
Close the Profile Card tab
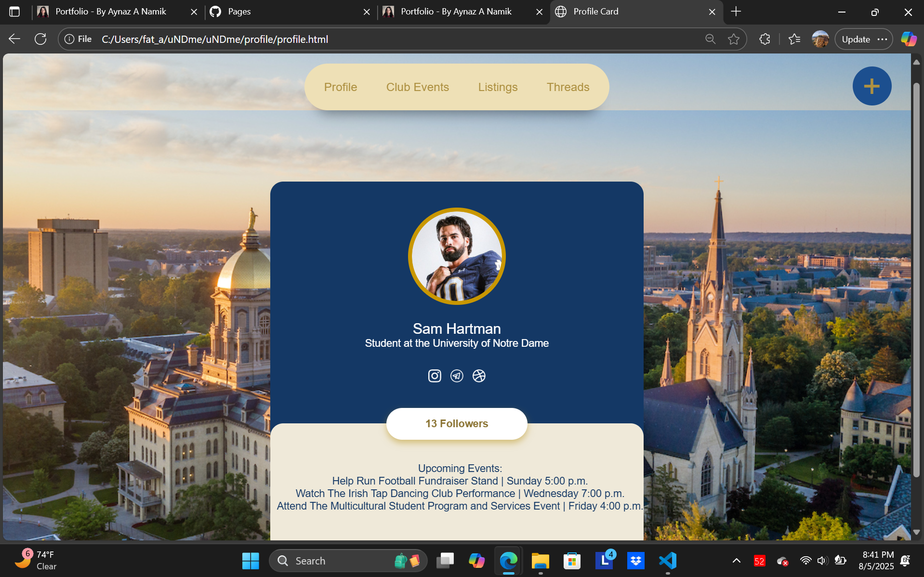coord(712,12)
